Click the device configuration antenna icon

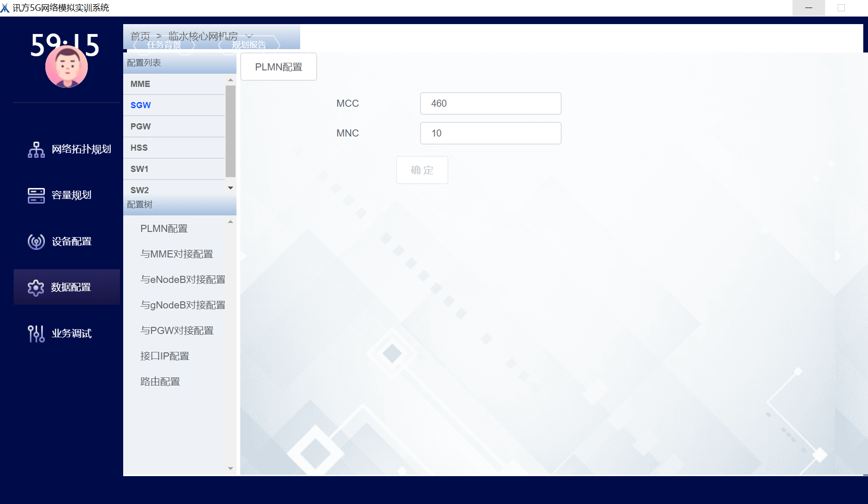tap(36, 241)
